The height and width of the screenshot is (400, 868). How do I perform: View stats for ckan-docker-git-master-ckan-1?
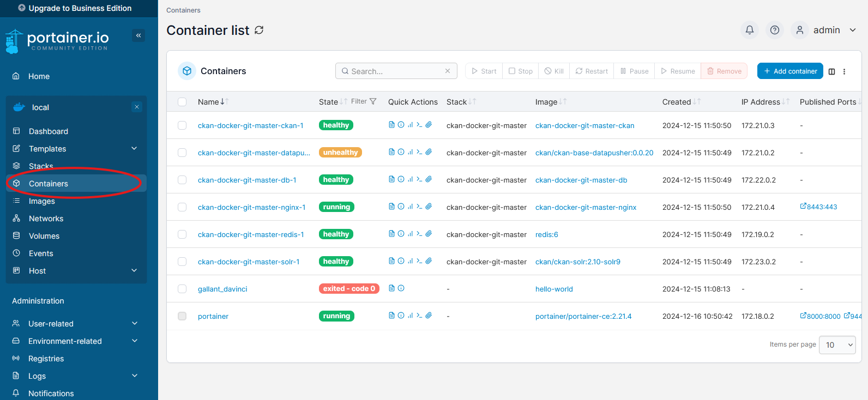(410, 125)
